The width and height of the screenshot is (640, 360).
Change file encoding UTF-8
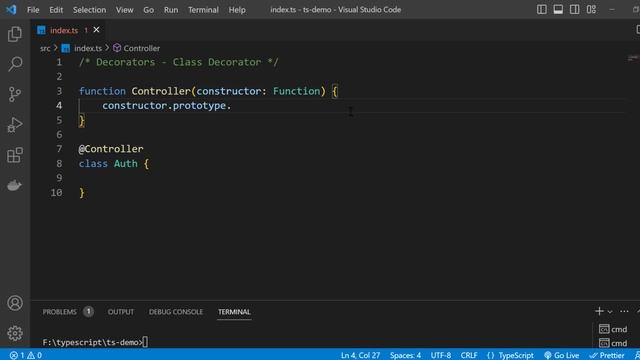click(x=441, y=355)
